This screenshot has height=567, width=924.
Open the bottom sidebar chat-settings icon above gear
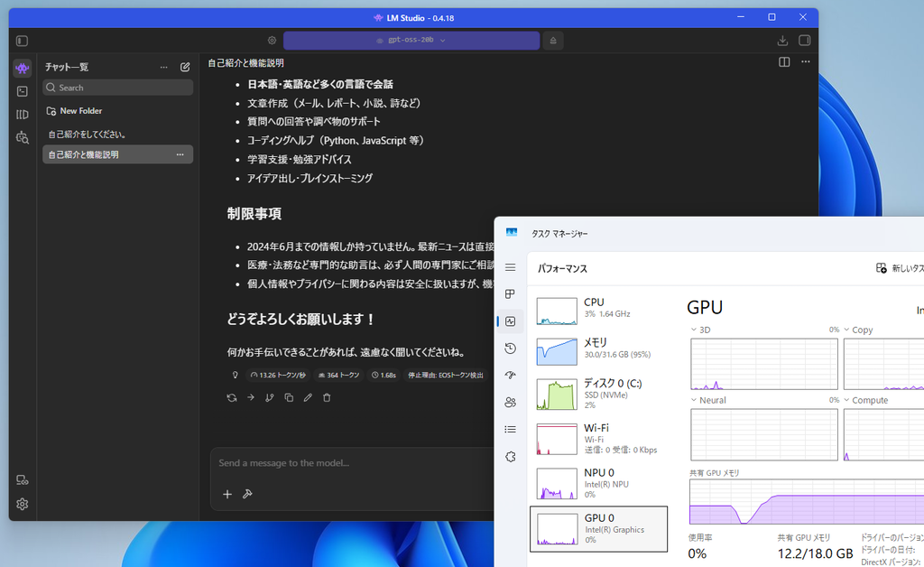[23, 479]
